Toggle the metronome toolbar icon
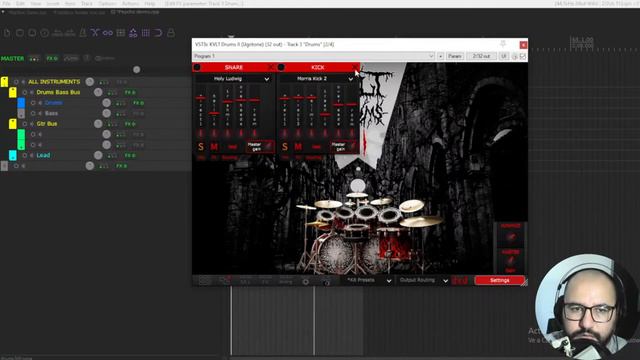Screen dimensions: 640x360 click(82, 33)
